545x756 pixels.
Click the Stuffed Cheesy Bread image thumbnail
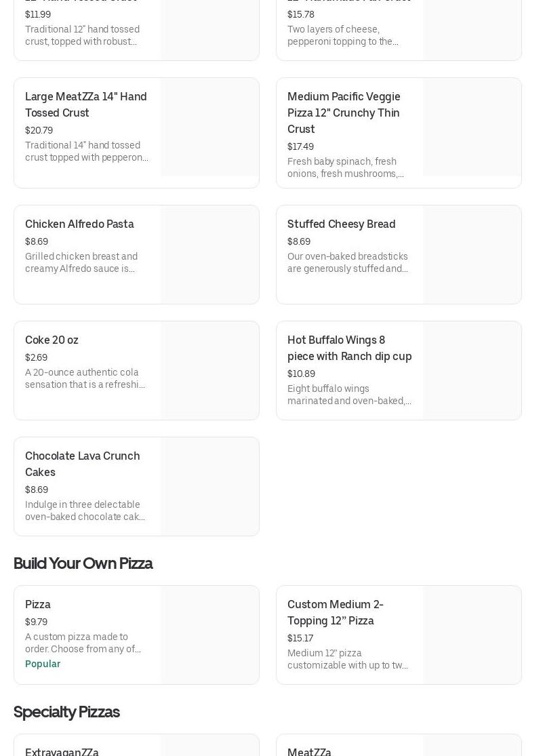click(472, 255)
